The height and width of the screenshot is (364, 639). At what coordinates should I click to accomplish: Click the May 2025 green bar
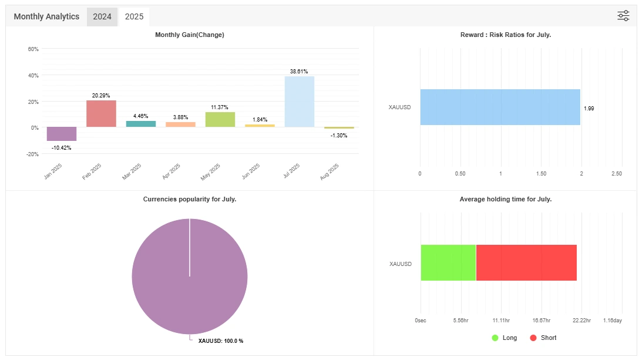(220, 120)
